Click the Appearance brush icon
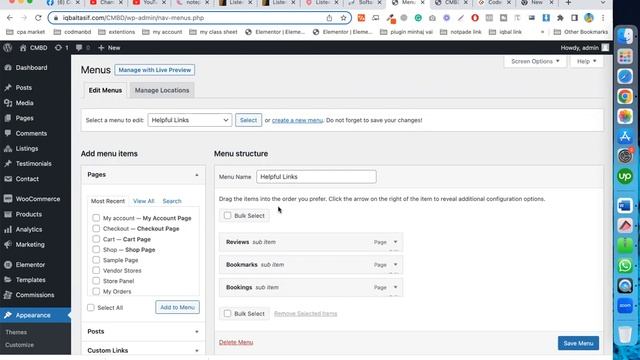 (x=8, y=315)
